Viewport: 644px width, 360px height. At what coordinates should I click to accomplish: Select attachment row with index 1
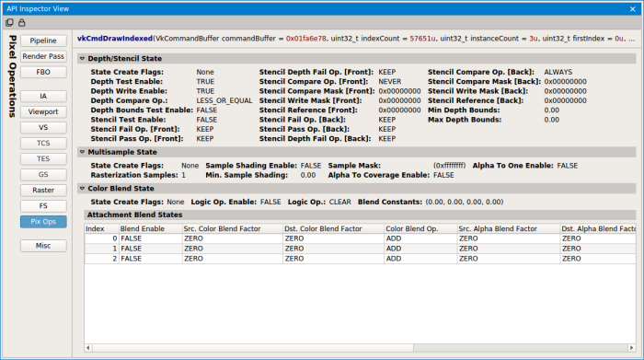361,249
